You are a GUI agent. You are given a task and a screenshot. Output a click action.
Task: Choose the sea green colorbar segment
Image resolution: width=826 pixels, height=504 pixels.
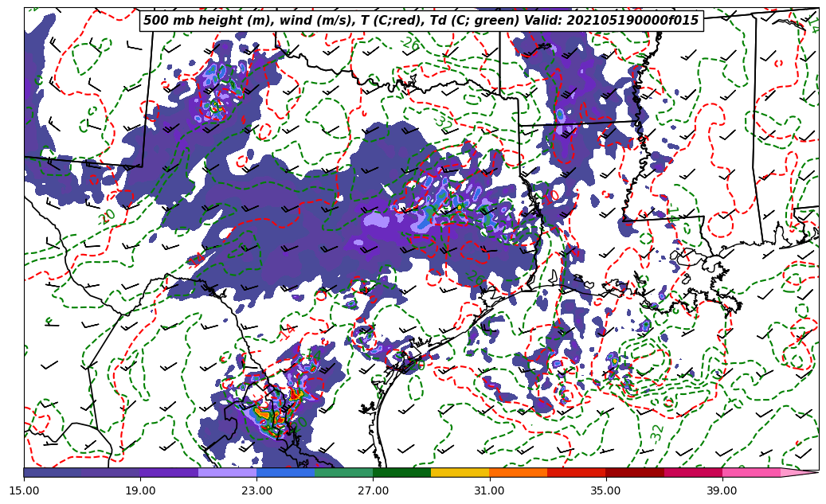[x=343, y=472]
